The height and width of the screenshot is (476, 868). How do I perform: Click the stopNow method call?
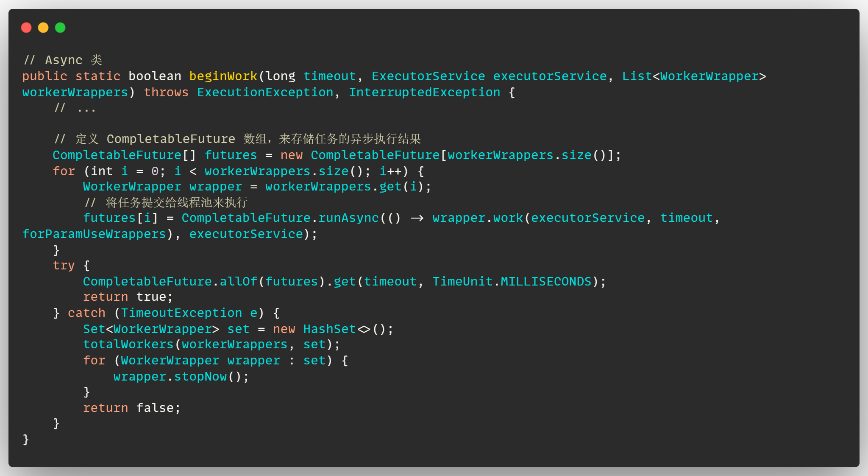click(x=200, y=377)
